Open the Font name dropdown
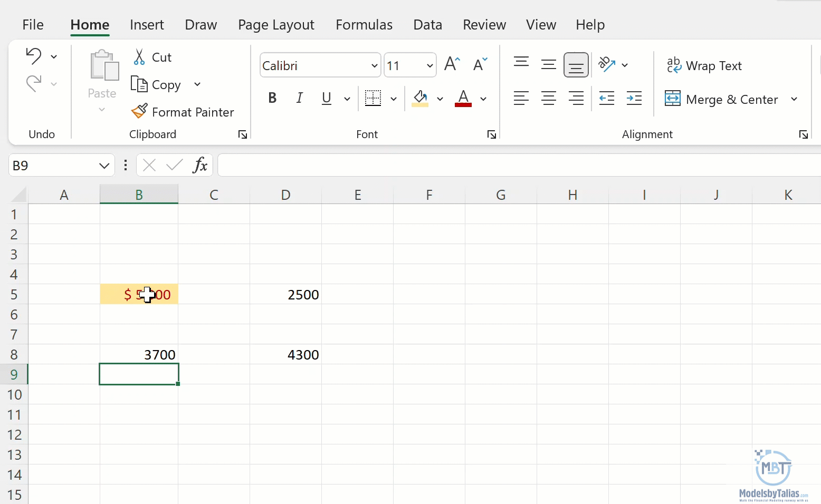821x504 pixels. tap(374, 65)
